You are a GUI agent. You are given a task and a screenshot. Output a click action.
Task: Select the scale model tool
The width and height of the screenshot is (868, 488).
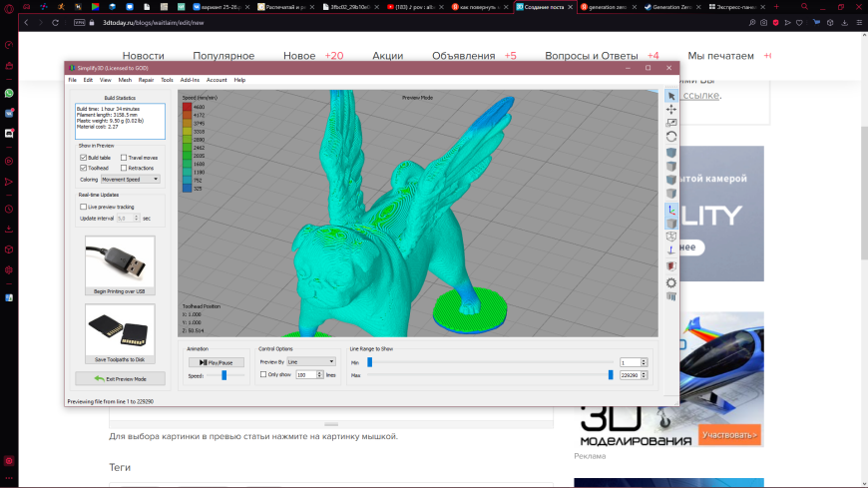coord(670,123)
